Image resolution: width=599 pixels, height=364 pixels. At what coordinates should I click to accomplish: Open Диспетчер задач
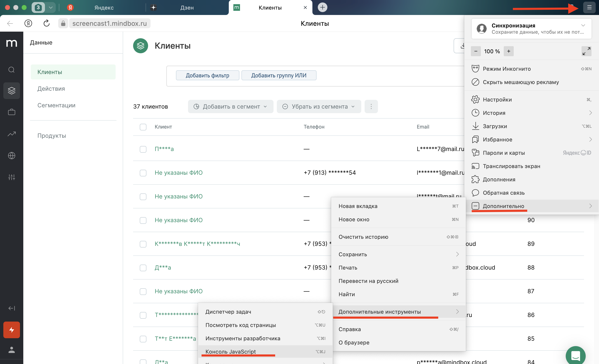coord(265,312)
